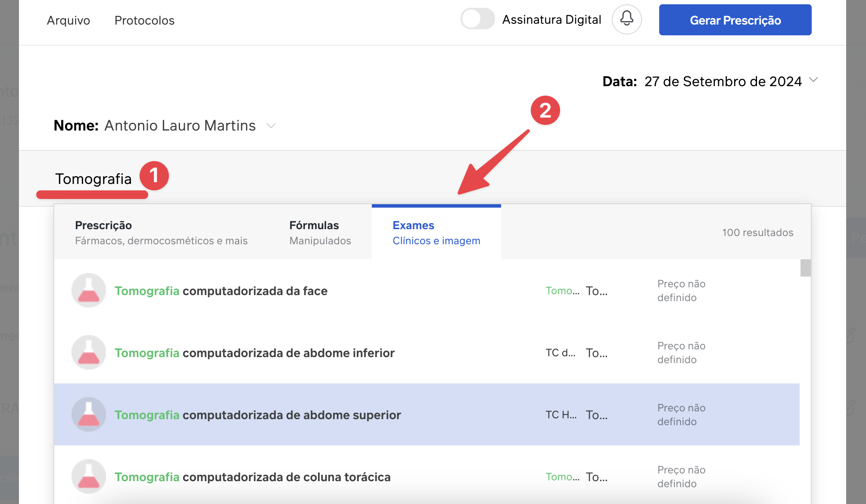The height and width of the screenshot is (504, 866).
Task: Expand the patient name dropdown chevron
Action: (271, 126)
